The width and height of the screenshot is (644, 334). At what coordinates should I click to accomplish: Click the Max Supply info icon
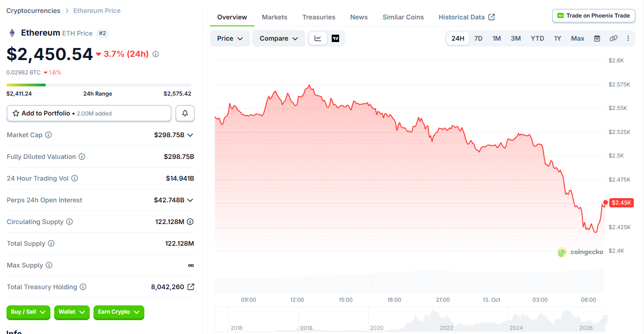[49, 265]
